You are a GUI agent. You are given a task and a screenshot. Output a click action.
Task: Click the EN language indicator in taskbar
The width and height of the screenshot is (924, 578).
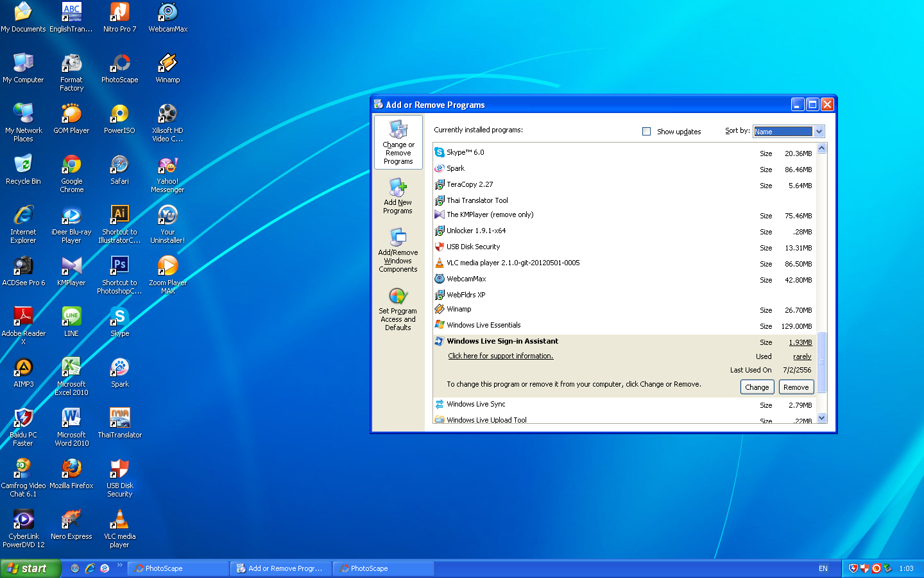[x=823, y=568]
